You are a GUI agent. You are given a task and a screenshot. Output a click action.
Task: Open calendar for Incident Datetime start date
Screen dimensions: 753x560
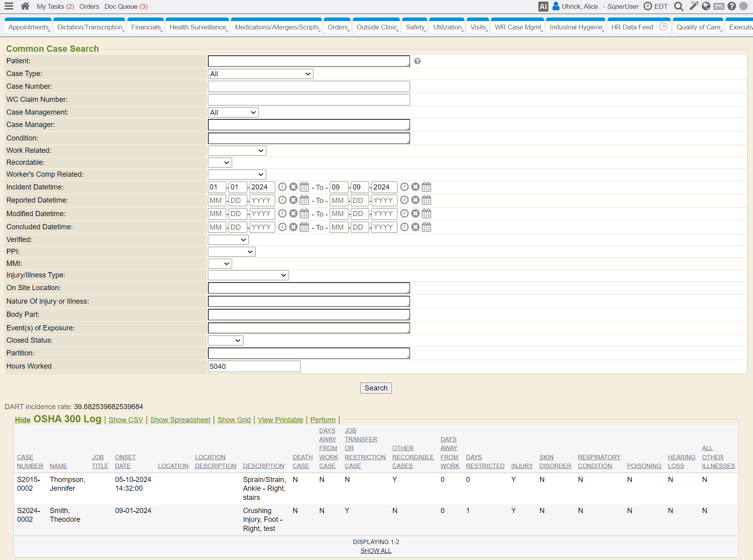[x=304, y=187]
